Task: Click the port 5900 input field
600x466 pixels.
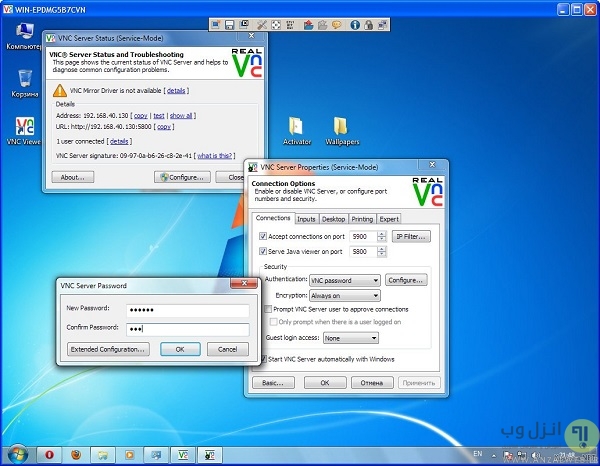Action: pyautogui.click(x=364, y=236)
